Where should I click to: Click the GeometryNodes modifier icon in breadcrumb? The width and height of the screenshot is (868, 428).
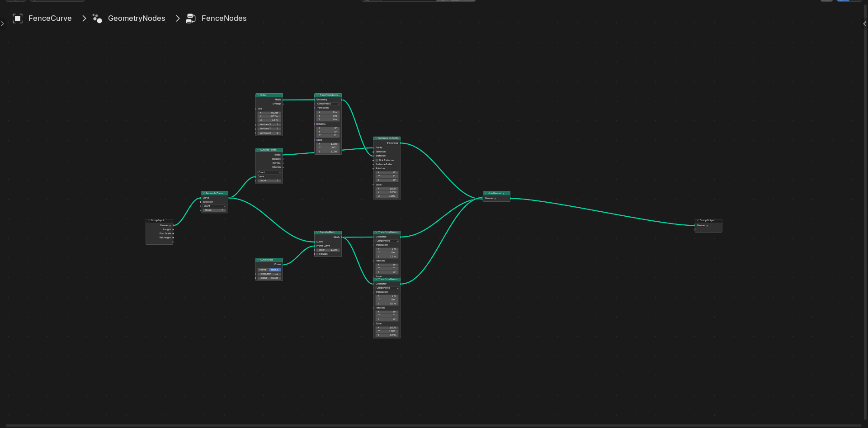point(97,18)
